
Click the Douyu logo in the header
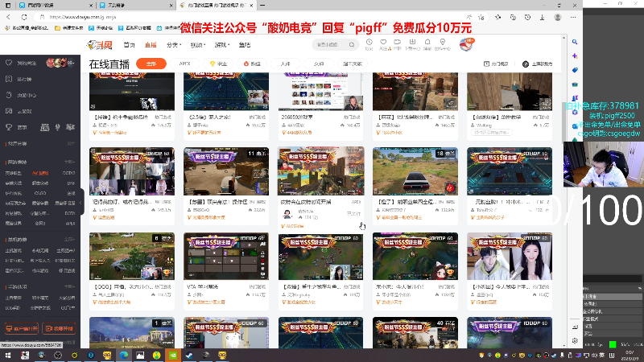(99, 45)
